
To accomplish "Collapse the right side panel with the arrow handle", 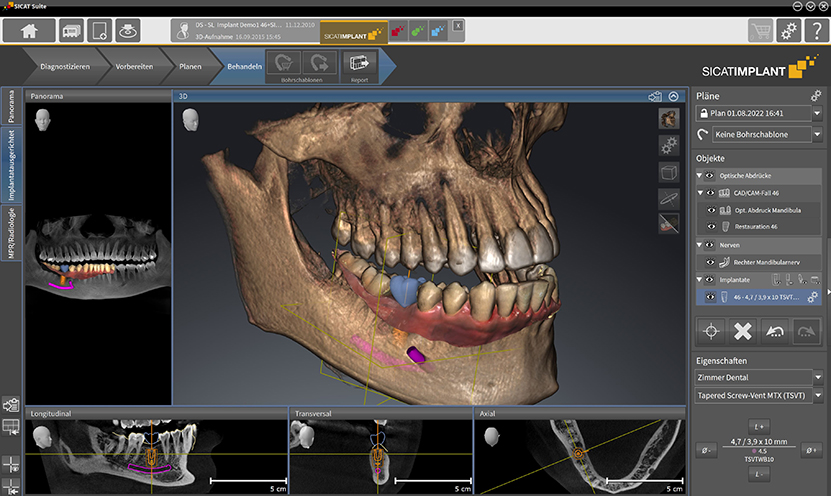I will click(x=828, y=292).
